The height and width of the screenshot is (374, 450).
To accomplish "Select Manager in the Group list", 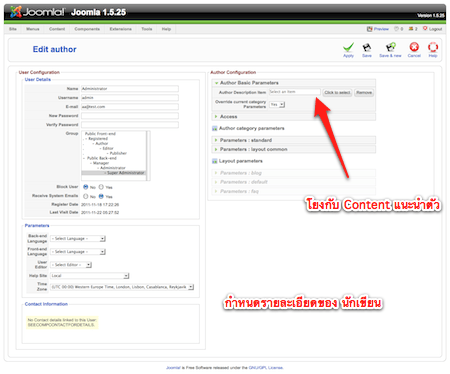I will [x=101, y=163].
